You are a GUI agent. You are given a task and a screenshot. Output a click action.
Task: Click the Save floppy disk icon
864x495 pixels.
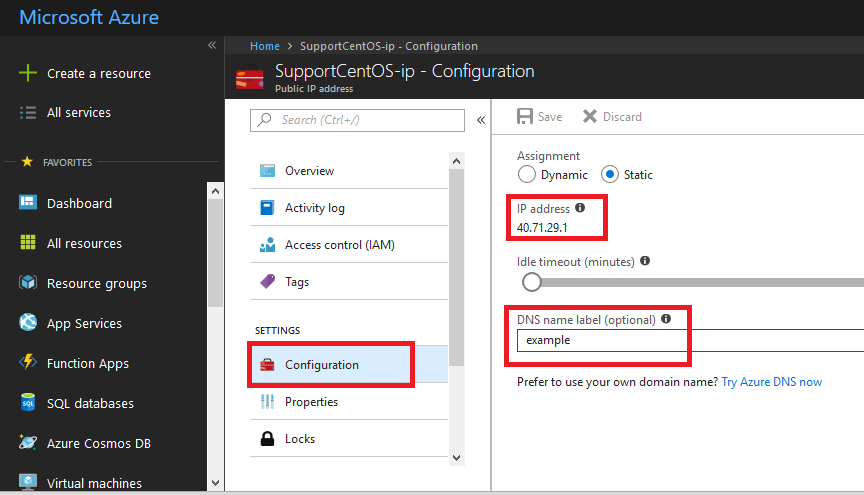[525, 116]
